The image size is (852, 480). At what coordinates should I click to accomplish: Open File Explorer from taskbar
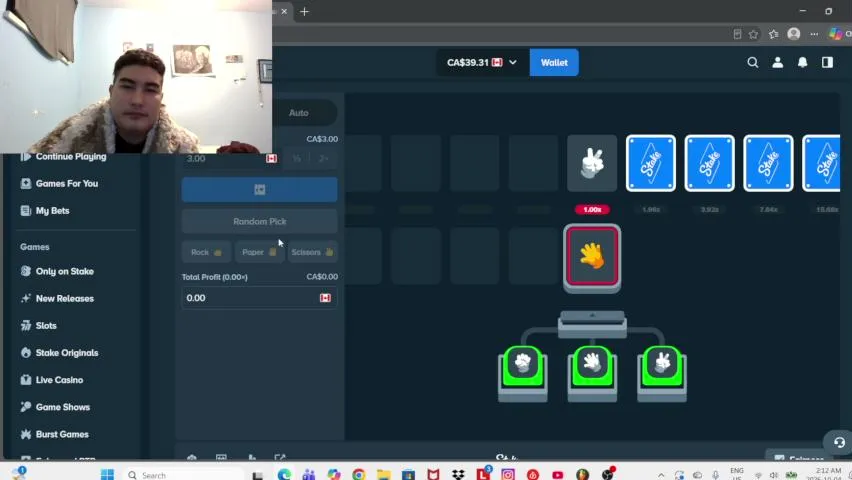384,474
